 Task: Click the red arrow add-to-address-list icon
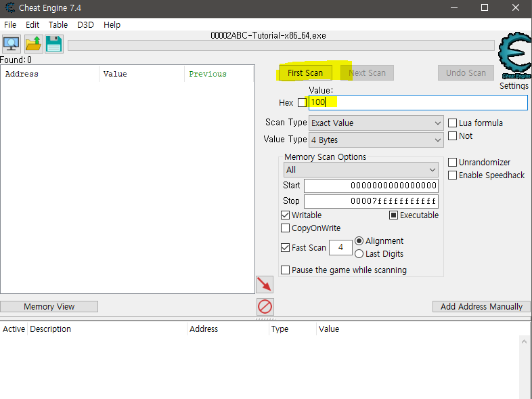point(265,285)
